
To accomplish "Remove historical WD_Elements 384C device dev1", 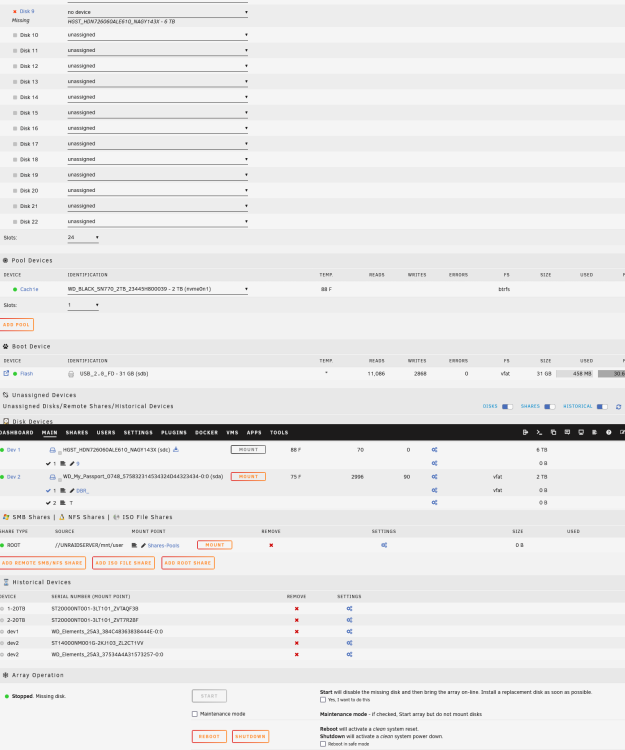I will (x=296, y=632).
